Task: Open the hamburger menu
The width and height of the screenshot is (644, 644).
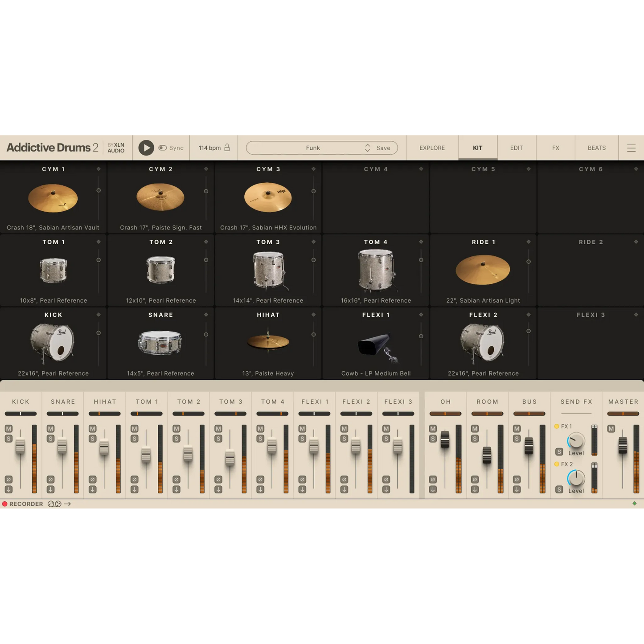Action: click(631, 148)
